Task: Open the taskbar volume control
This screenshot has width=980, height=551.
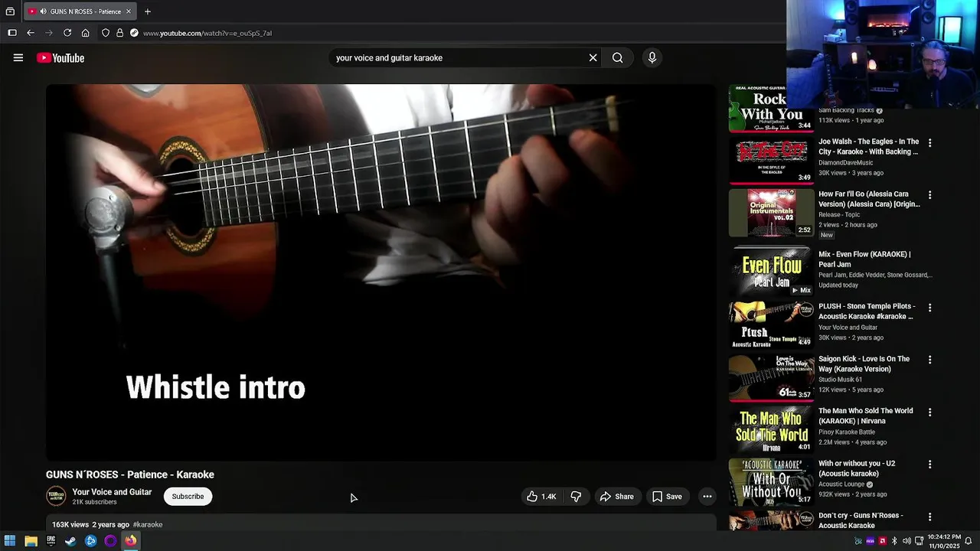Action: (906, 541)
